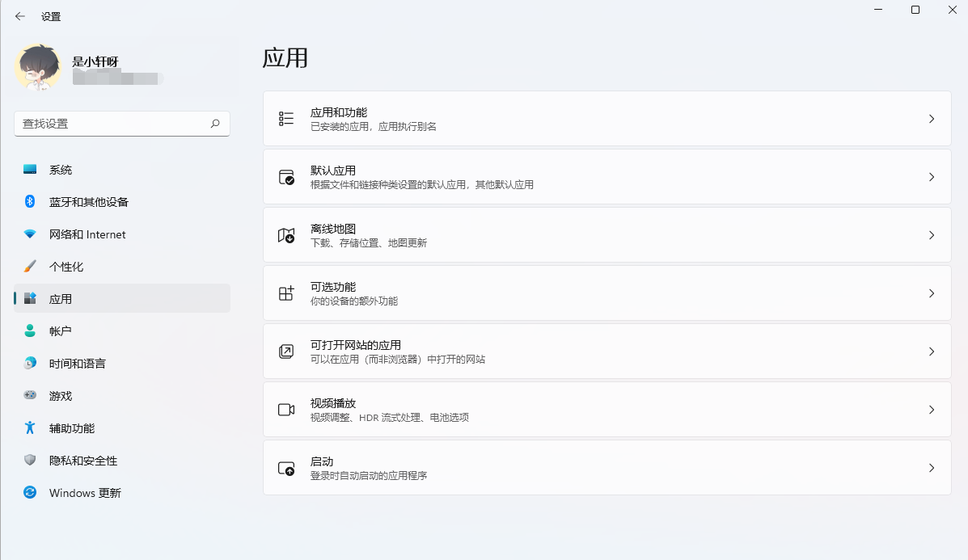The image size is (968, 560).
Task: Click the gamepad icon for 游戏
Action: pos(30,395)
